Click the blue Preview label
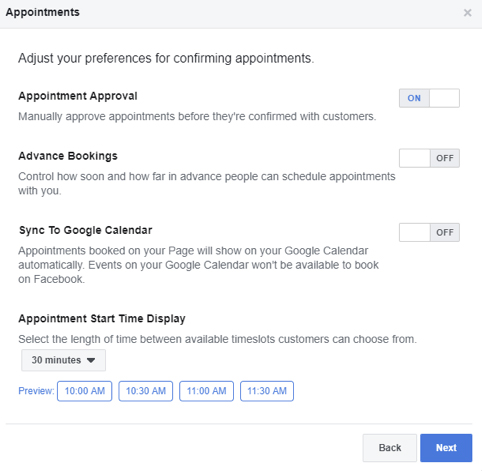The image size is (482, 471). (x=36, y=391)
